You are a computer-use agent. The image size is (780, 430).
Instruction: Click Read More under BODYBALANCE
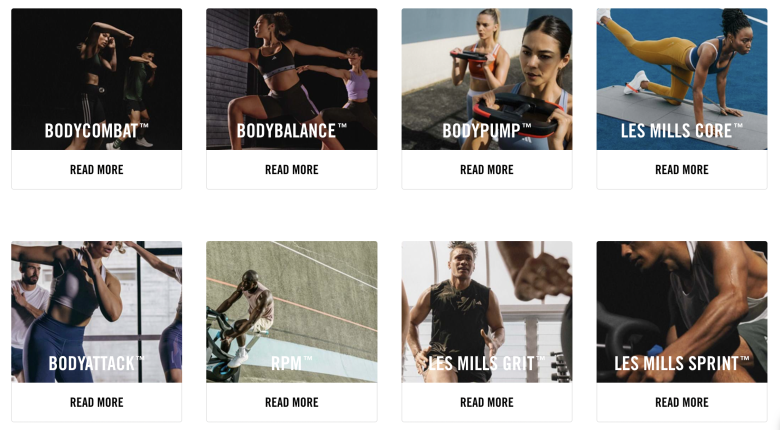pyautogui.click(x=292, y=170)
